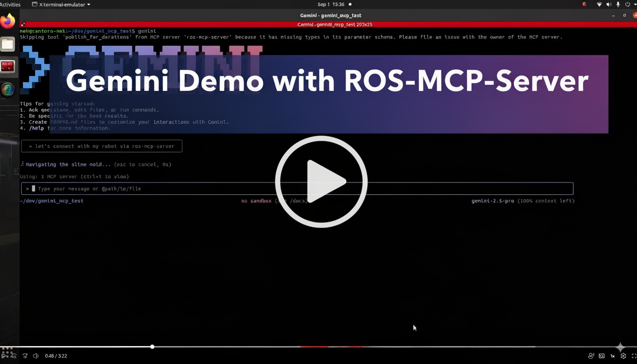Viewport: 637px width, 364px height.
Task: Minimize the Gemini terminal window
Action: pyautogui.click(x=613, y=16)
